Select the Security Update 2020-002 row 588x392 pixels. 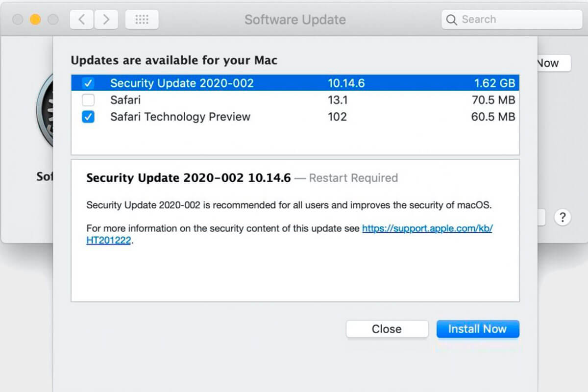coord(295,83)
